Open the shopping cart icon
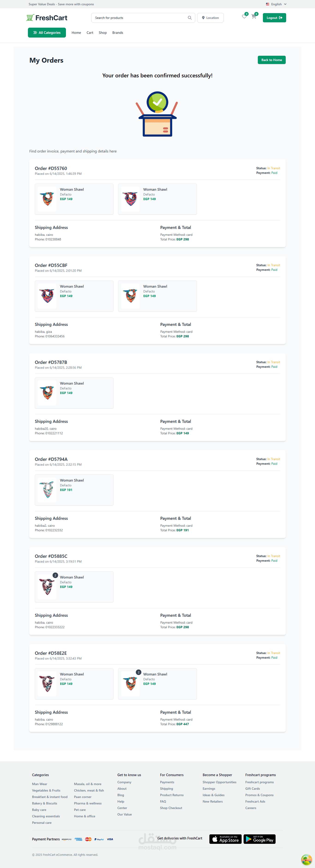The width and height of the screenshot is (315, 868). (254, 17)
